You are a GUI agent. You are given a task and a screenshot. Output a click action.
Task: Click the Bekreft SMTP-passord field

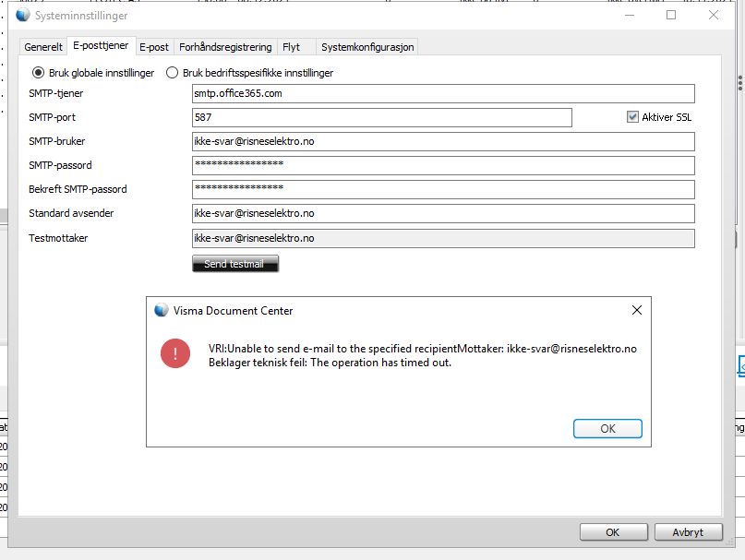pyautogui.click(x=443, y=189)
